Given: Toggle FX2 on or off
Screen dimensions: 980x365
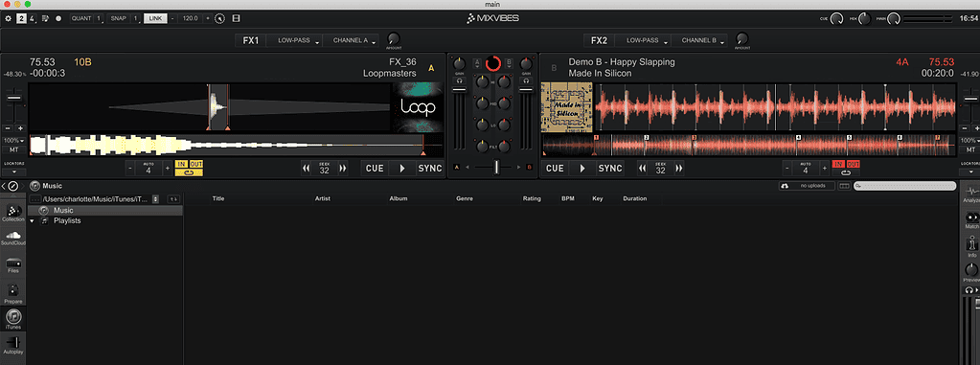Looking at the screenshot, I should pyautogui.click(x=599, y=40).
